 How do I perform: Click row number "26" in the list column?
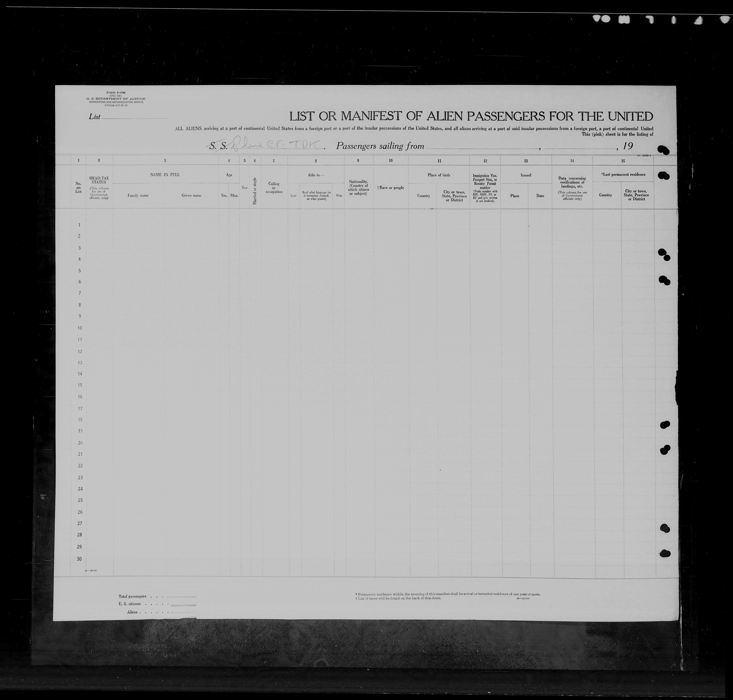point(80,512)
